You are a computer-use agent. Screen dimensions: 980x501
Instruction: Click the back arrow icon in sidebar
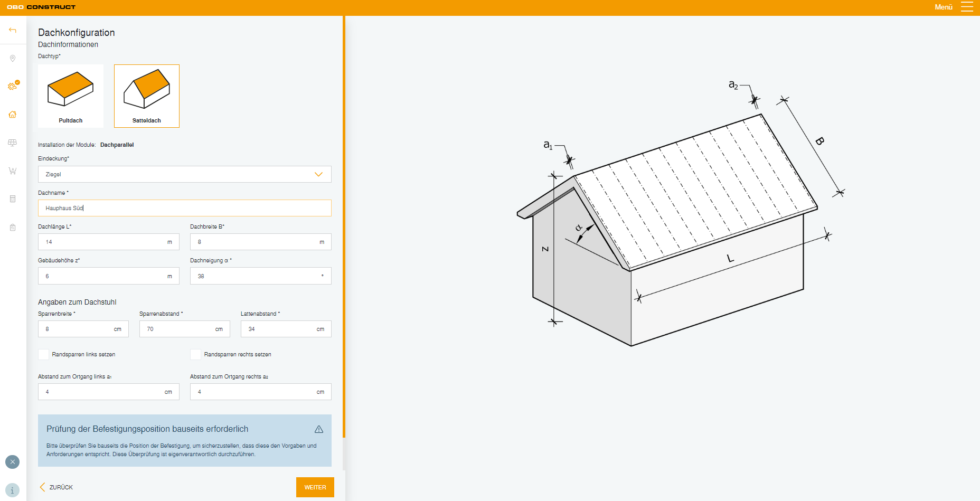[x=13, y=30]
